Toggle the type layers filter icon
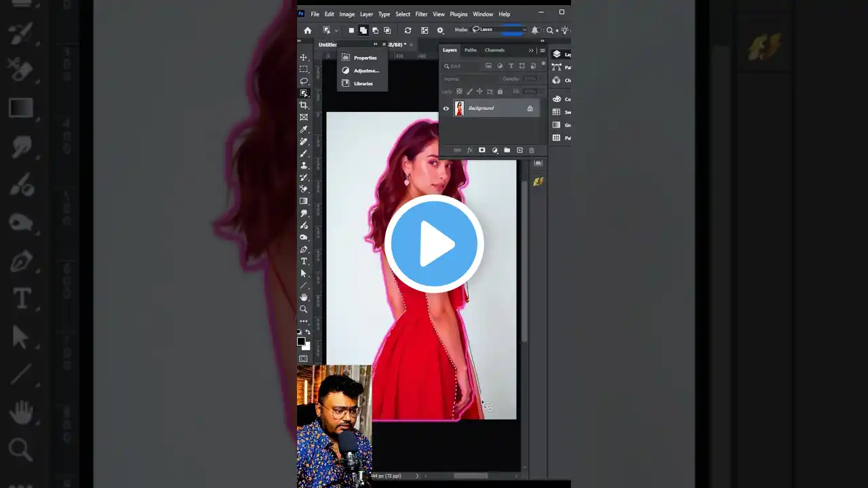This screenshot has width=868, height=488. point(511,66)
